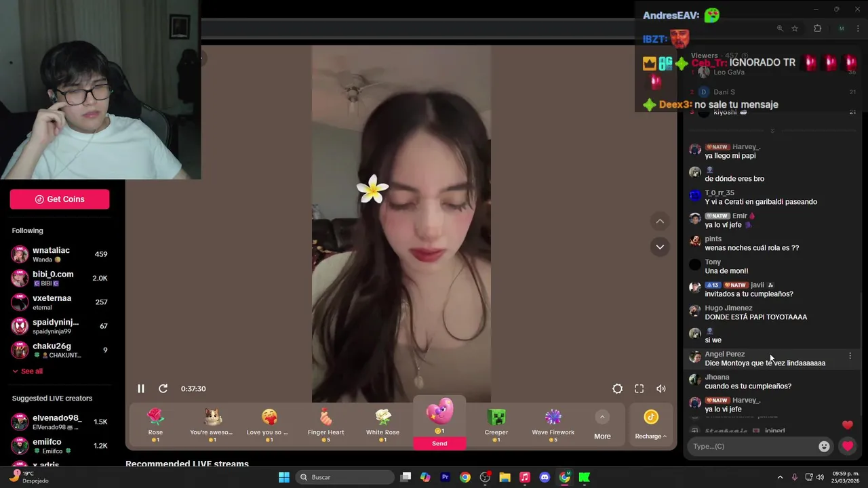Open spaidyninj... live from Following
This screenshot has width=868, height=488.
[60, 326]
